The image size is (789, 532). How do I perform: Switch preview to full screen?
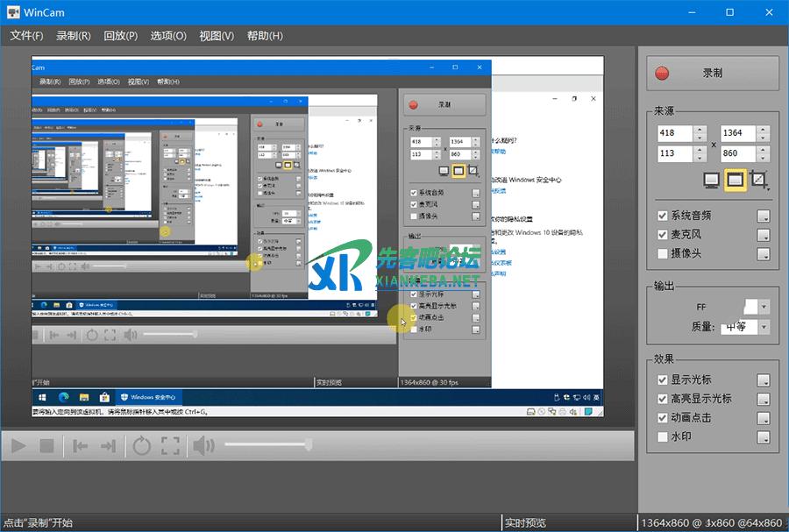click(170, 446)
